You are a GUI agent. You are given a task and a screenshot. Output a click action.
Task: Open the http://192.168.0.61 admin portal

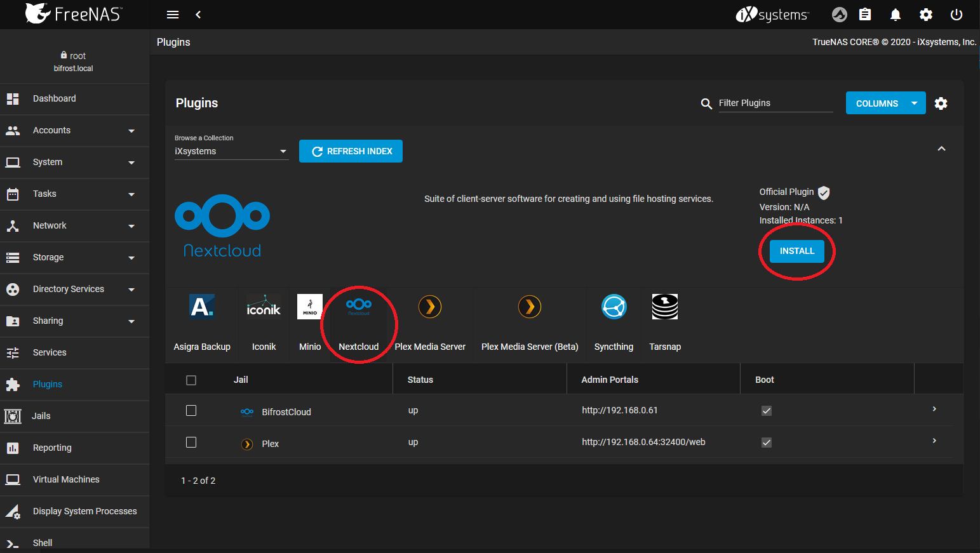coord(620,411)
